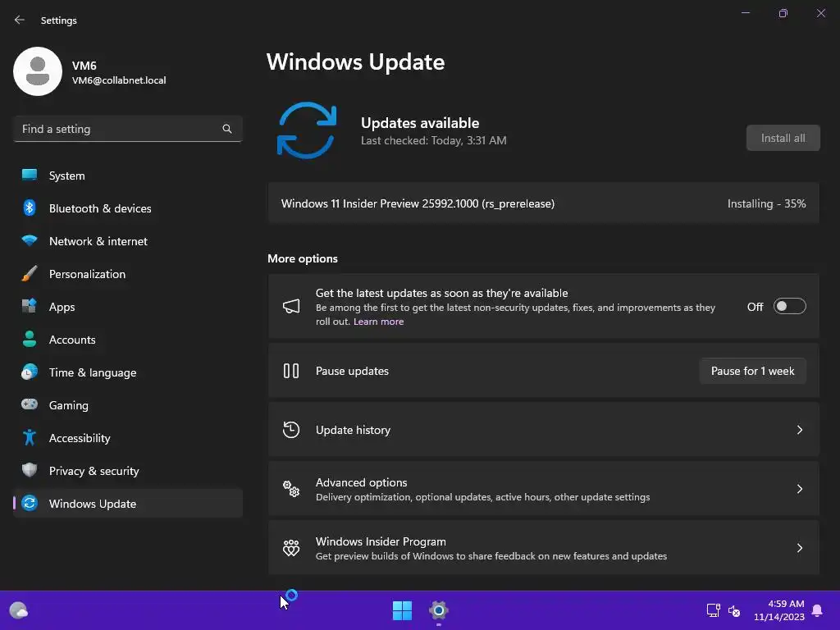Expand Windows Insider Program chevron
This screenshot has width=840, height=630.
point(799,547)
